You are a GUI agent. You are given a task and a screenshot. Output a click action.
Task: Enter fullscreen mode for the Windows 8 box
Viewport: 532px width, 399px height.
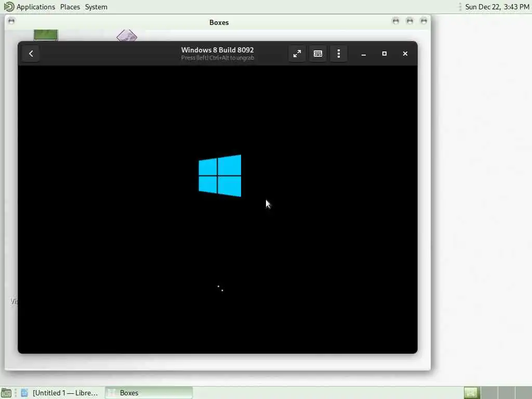297,54
